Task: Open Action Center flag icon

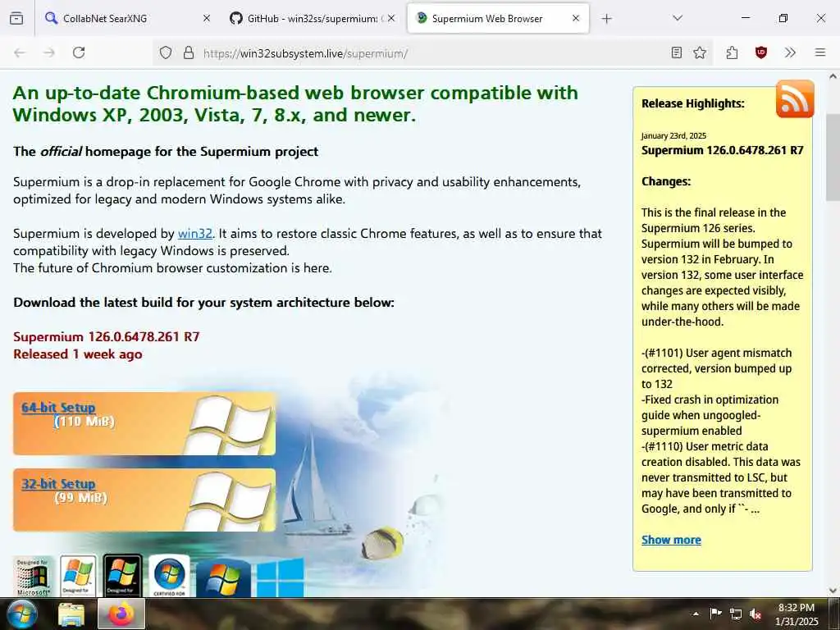Action: 715,614
